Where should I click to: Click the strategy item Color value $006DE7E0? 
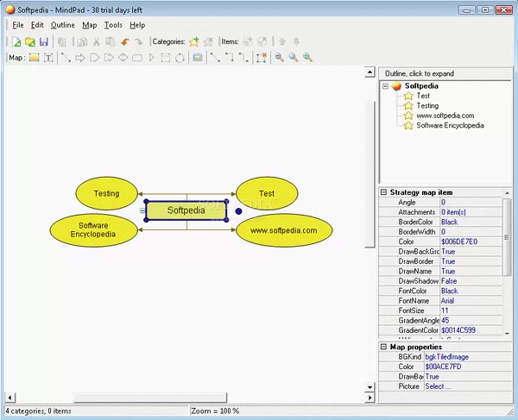(459, 241)
